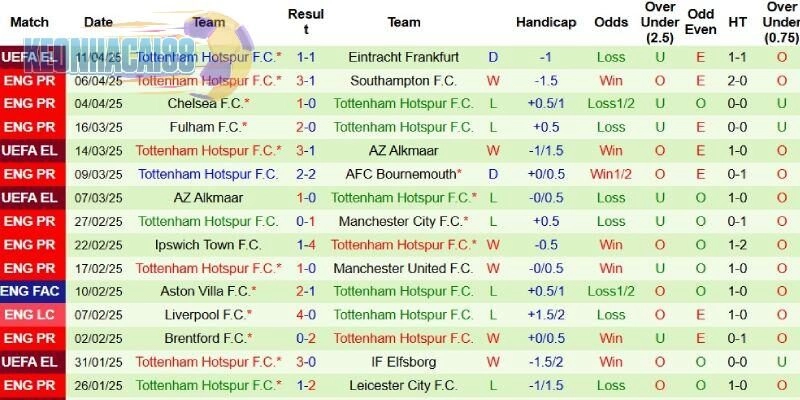
Task: Open the IF Elfsborg team link
Action: [x=403, y=361]
